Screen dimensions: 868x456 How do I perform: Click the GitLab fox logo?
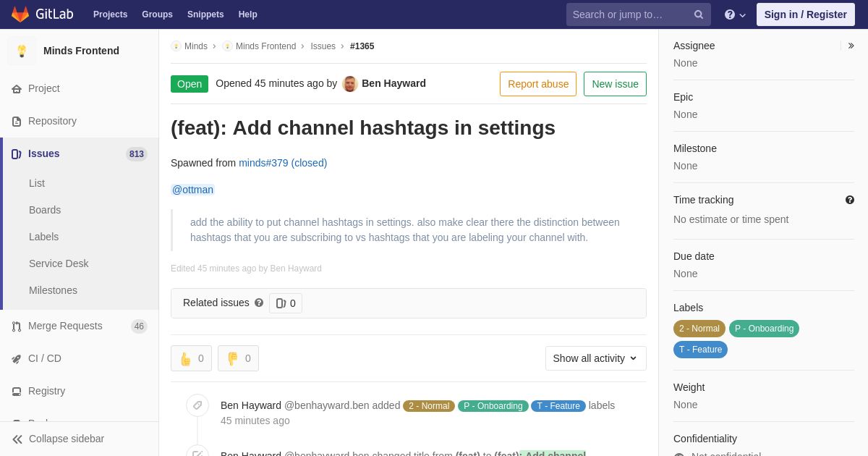click(20, 14)
